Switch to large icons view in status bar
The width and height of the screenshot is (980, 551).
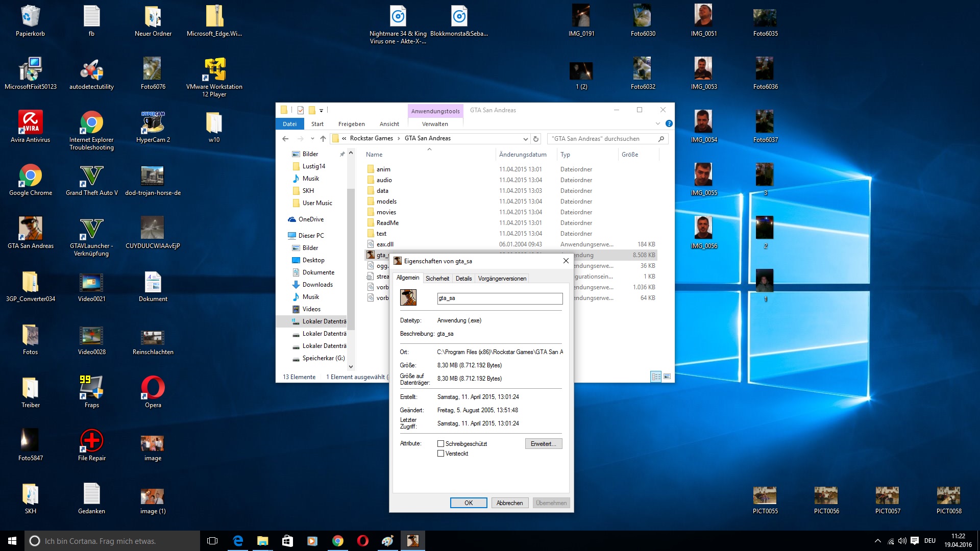coord(667,377)
